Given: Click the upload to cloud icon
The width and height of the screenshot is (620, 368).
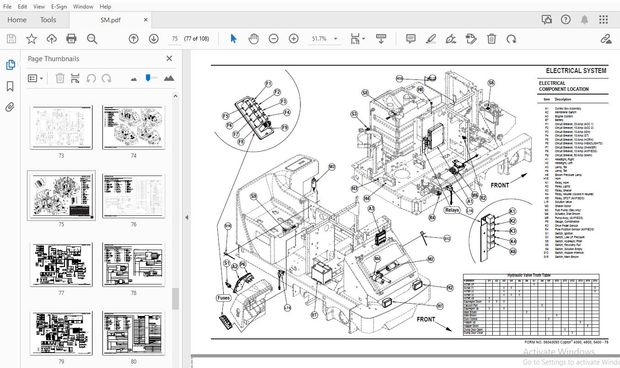Looking at the screenshot, I should coord(51,39).
